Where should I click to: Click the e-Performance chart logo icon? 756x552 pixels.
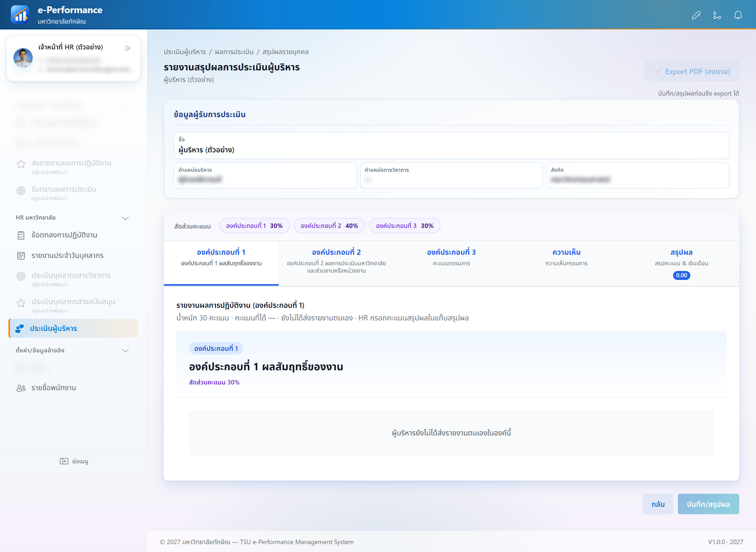pyautogui.click(x=20, y=15)
